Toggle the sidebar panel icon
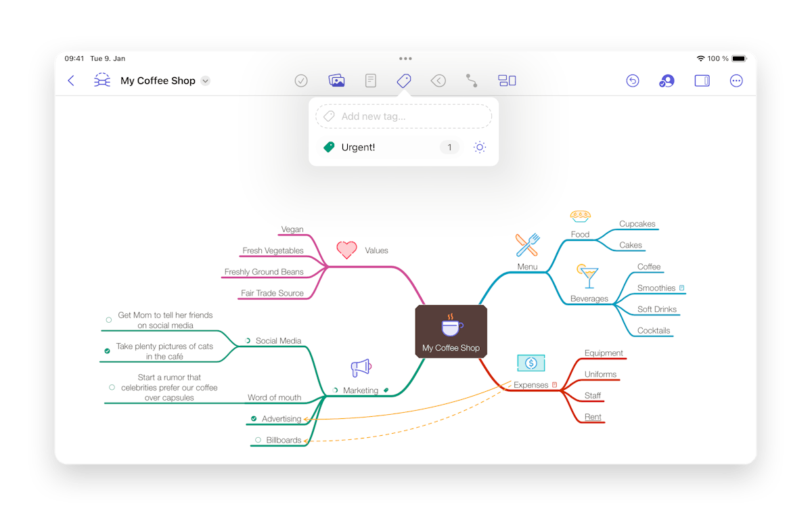Viewport: 812px width, 515px height. (702, 81)
